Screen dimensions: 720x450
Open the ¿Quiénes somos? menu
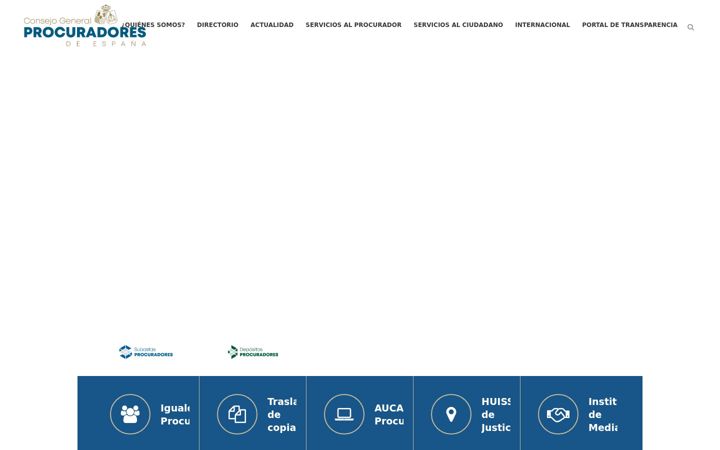click(x=153, y=25)
